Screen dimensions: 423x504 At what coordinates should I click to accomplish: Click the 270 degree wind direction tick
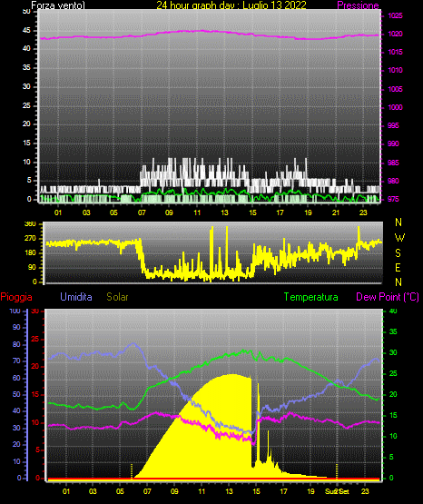(30, 239)
